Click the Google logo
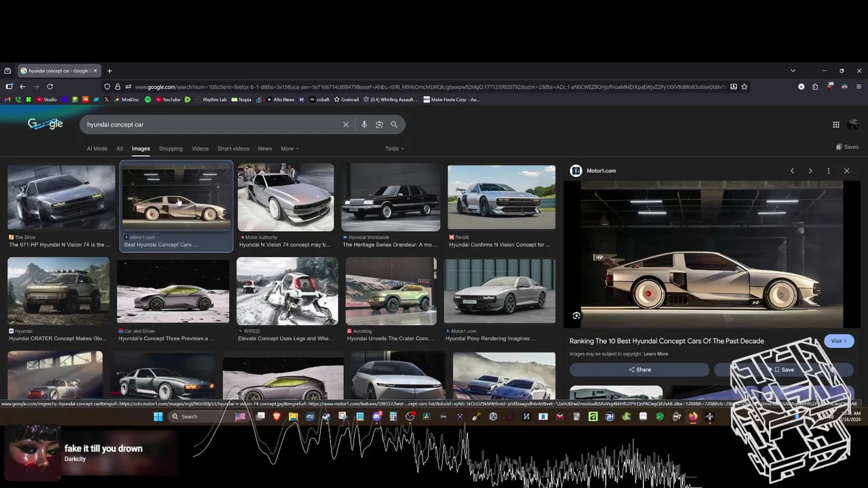This screenshot has width=868, height=488. pos(45,124)
